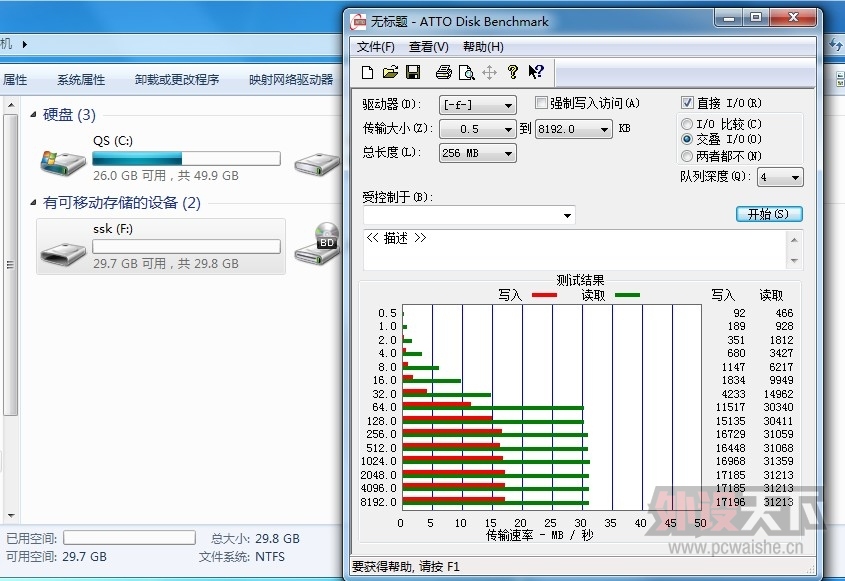This screenshot has height=581, width=845.
Task: Click the ssk (F:) capacity usage bar
Action: tap(186, 247)
